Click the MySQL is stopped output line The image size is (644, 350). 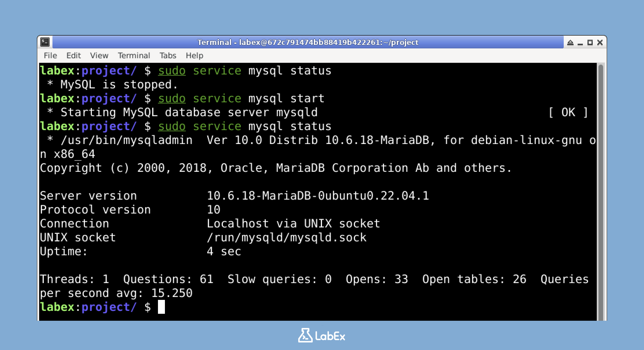click(112, 84)
